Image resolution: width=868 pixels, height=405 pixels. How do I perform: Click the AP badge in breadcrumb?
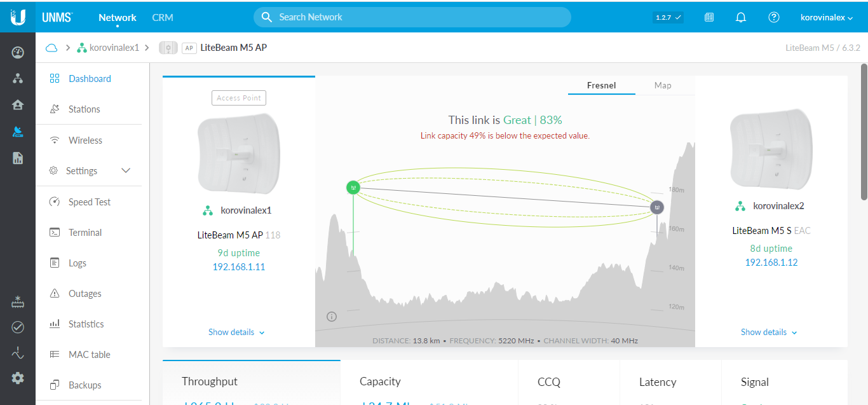coord(189,48)
